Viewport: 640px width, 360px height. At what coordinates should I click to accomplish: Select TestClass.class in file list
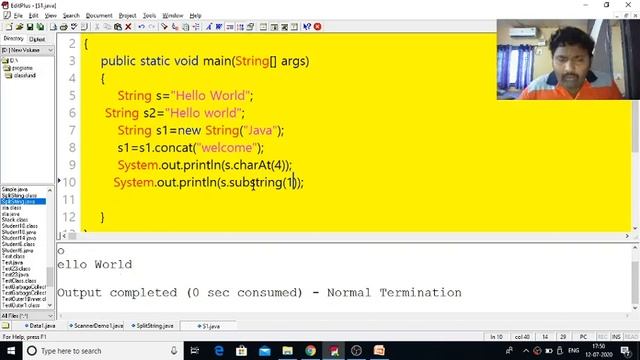point(19,281)
